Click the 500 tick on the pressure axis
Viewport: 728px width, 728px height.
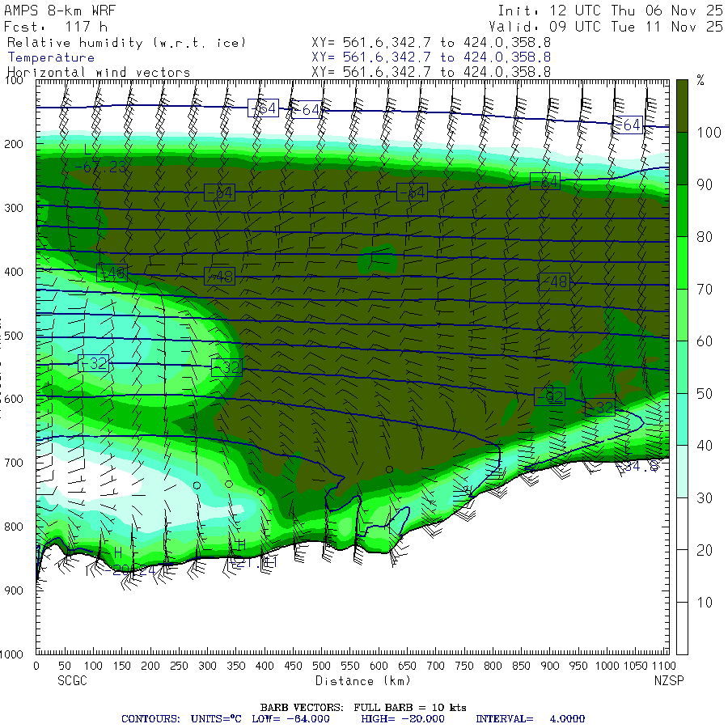(14, 335)
